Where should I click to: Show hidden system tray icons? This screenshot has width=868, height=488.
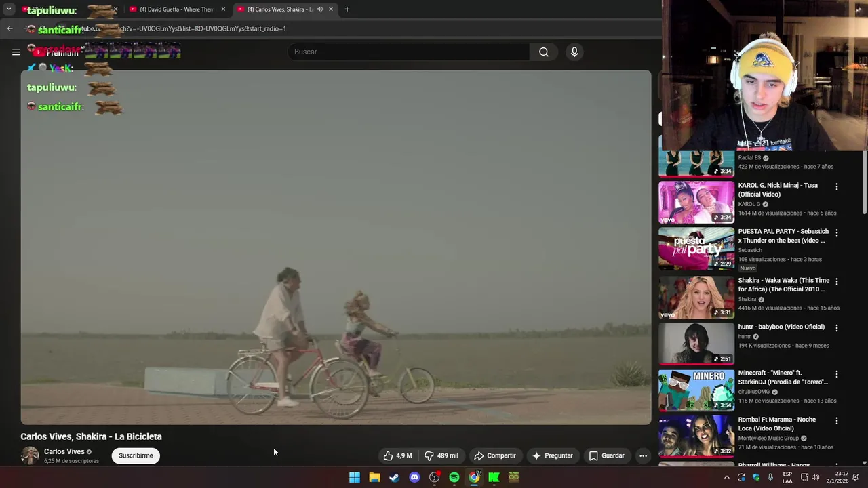[726, 477]
